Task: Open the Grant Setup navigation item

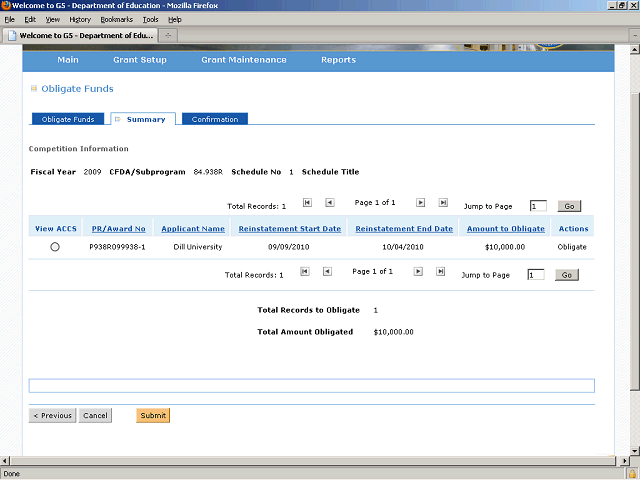Action: [140, 60]
